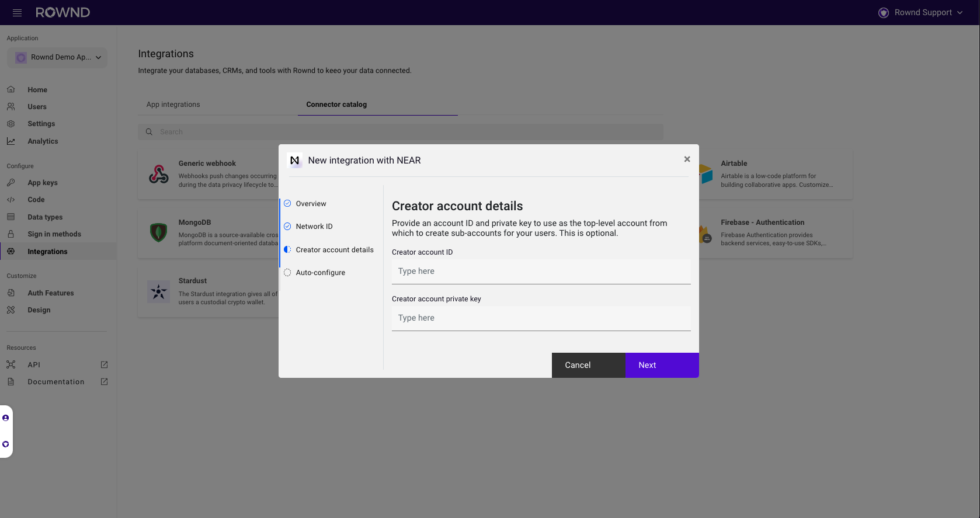The height and width of the screenshot is (518, 980).
Task: Click the MongoDB leaf logo
Action: 159,232
